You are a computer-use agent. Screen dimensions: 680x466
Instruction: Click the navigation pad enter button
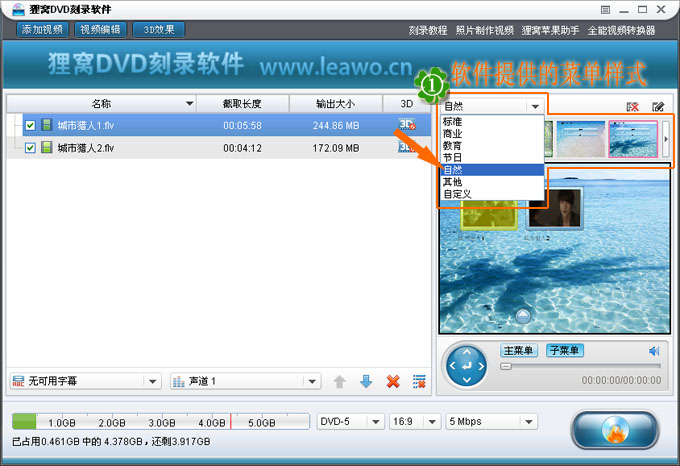point(467,366)
